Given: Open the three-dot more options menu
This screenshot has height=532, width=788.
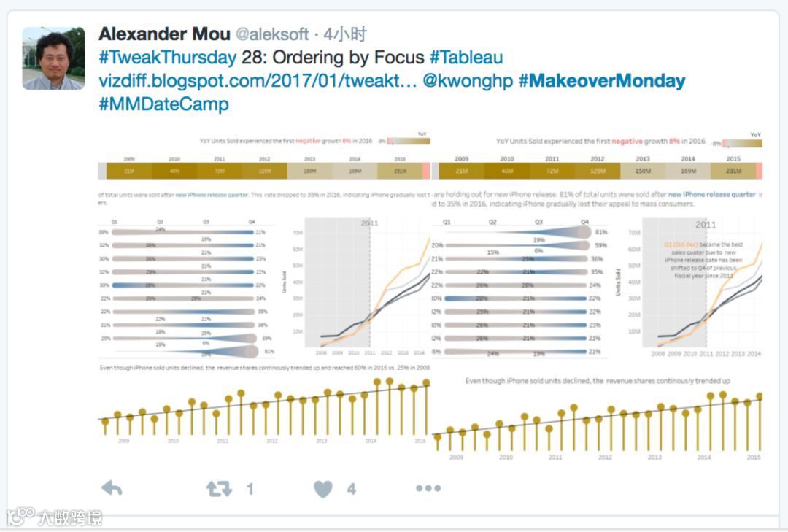Looking at the screenshot, I should [x=428, y=487].
